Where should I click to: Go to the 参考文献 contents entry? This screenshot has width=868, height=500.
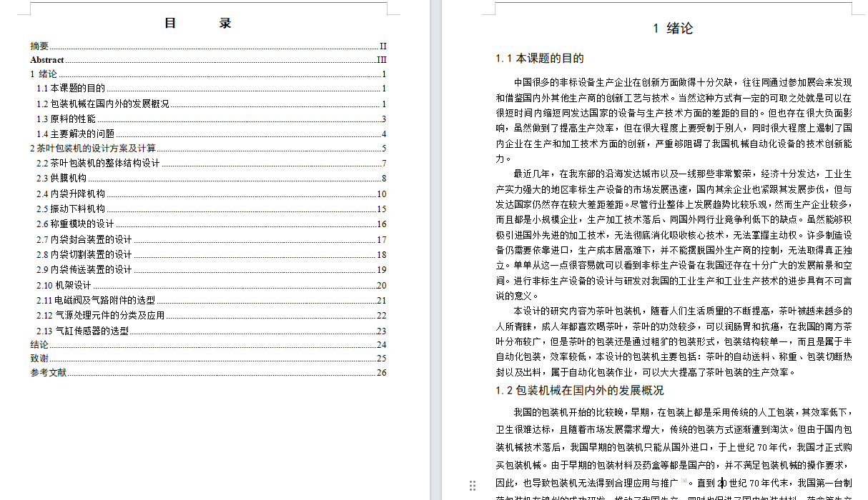(x=208, y=372)
